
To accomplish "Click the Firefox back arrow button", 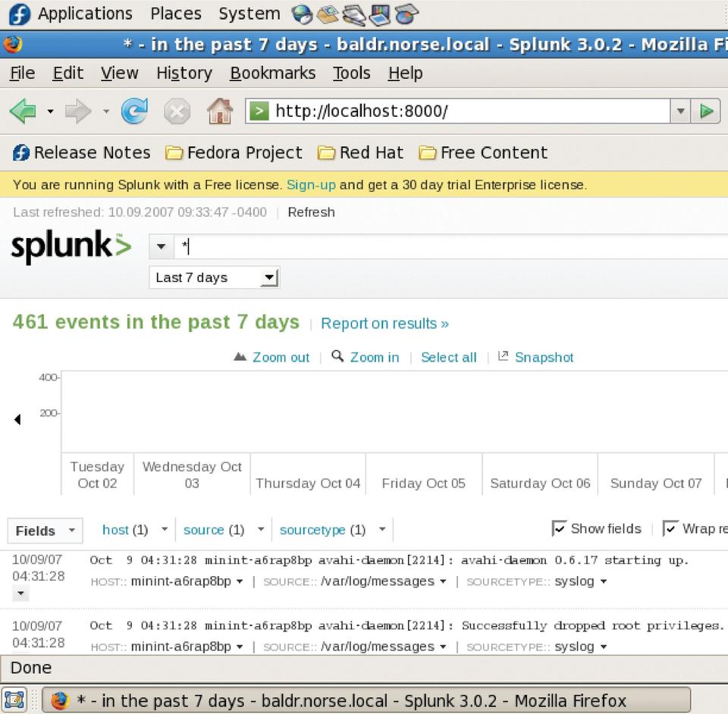I will (23, 111).
